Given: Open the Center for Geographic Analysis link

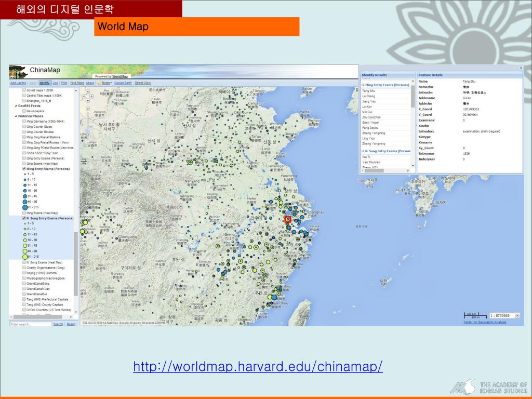Looking at the screenshot, I should pyautogui.click(x=485, y=322).
